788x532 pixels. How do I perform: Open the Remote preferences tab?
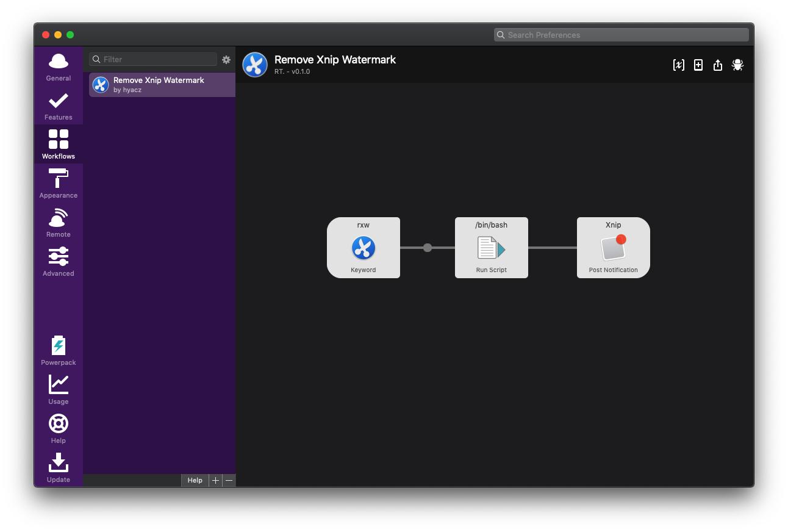tap(59, 223)
